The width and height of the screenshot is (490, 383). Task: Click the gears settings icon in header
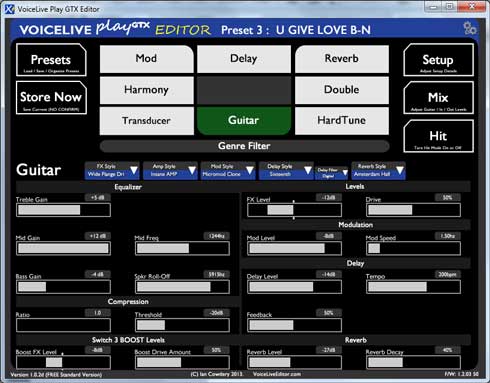coord(469,28)
